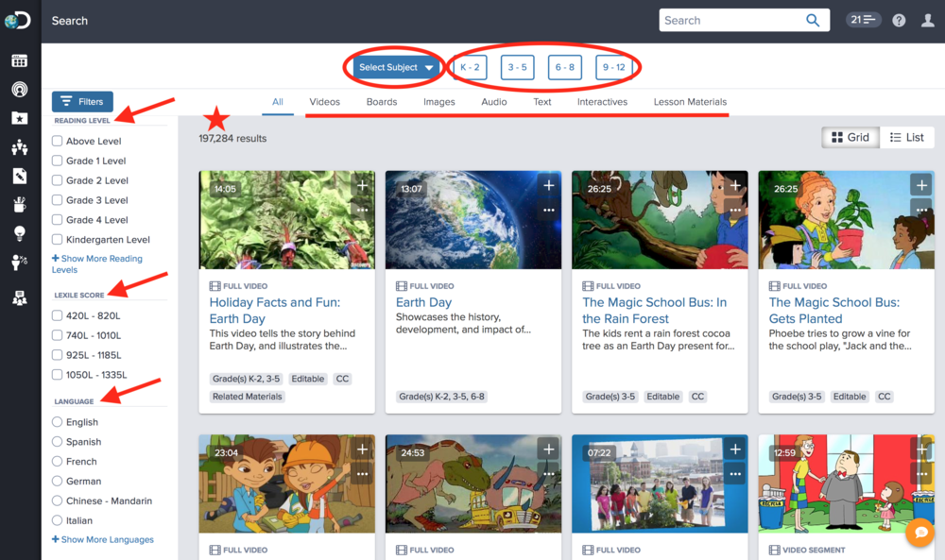
Task: Expand Show More Reading Levels
Action: point(97,263)
